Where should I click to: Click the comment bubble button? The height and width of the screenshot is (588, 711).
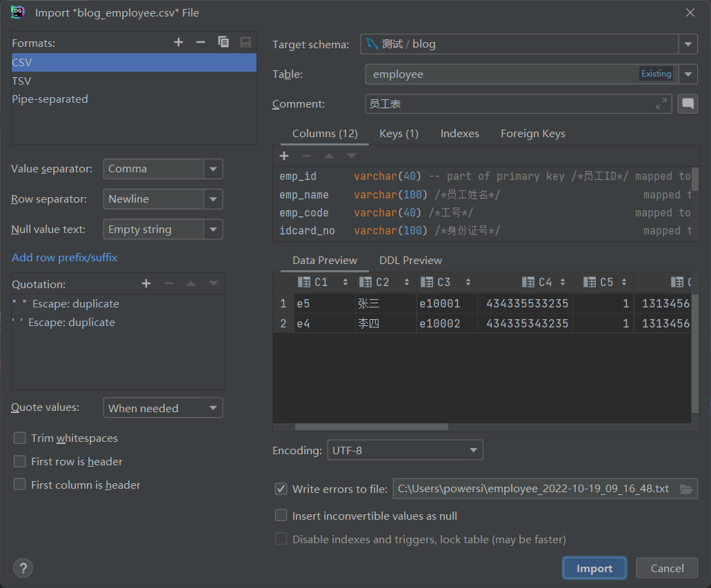(x=688, y=104)
